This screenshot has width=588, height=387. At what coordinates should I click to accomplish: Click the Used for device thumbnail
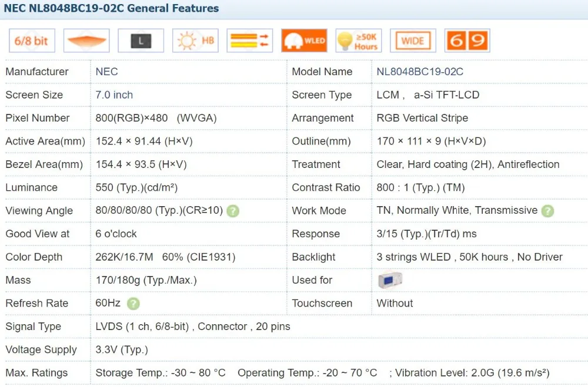tap(390, 280)
